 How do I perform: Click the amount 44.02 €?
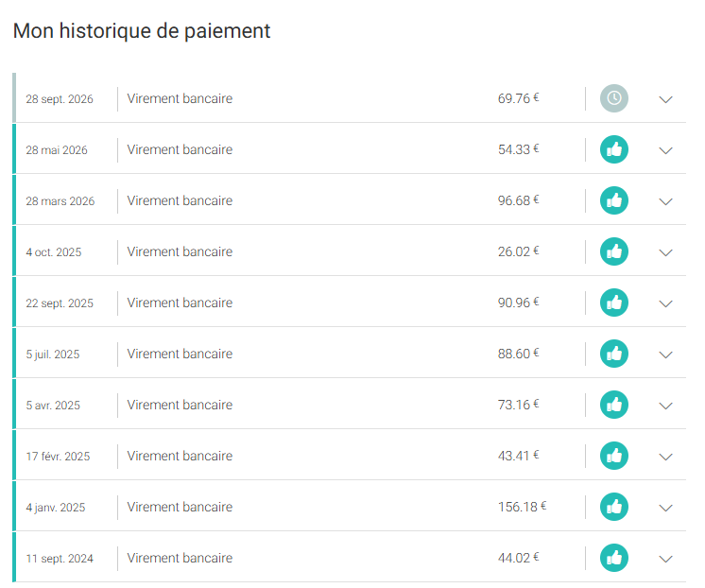point(518,558)
